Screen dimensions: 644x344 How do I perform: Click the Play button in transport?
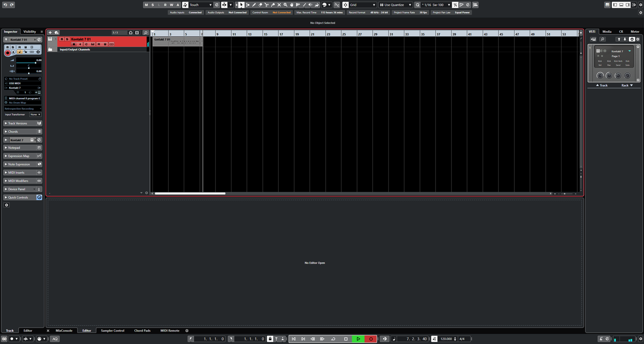358,339
